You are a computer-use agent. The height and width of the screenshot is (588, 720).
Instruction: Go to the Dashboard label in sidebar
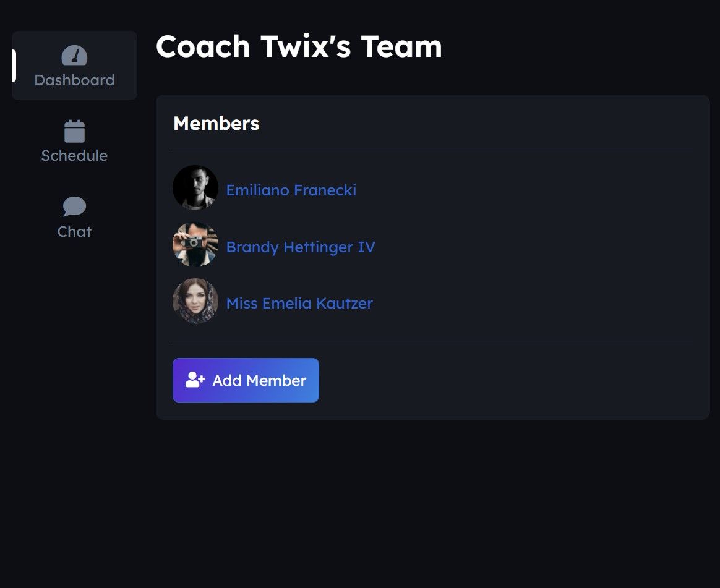(74, 80)
